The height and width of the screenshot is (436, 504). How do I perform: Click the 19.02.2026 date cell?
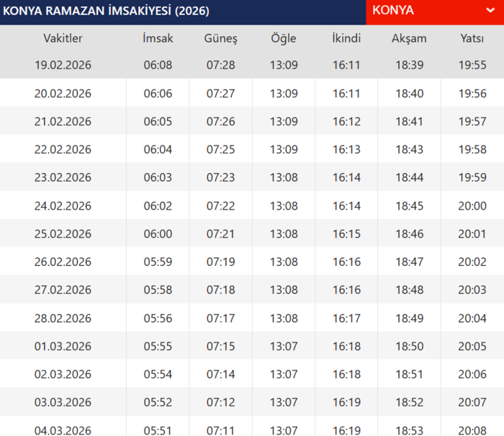(63, 65)
